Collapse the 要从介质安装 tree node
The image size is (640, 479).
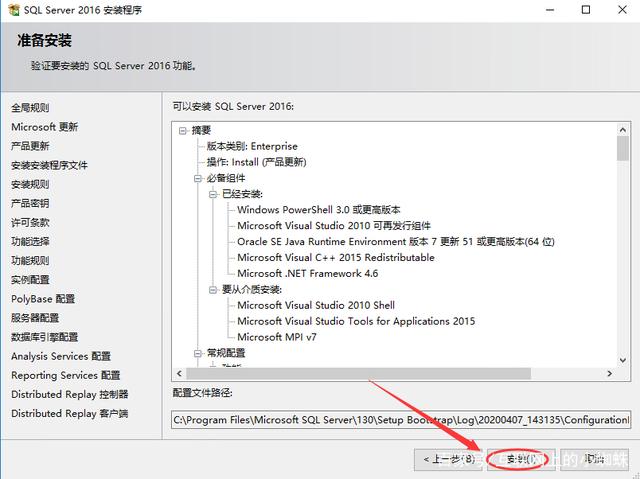213,290
